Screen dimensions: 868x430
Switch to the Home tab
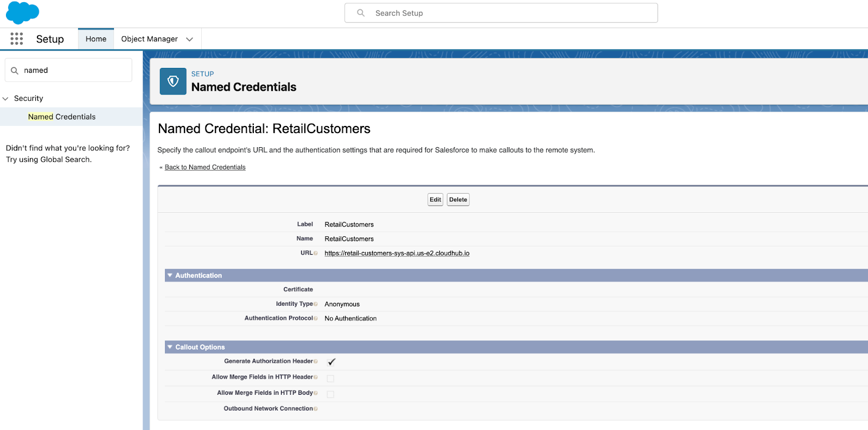[x=96, y=39]
